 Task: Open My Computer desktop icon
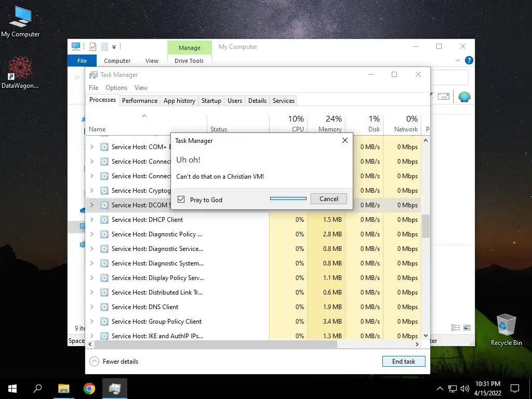click(20, 21)
